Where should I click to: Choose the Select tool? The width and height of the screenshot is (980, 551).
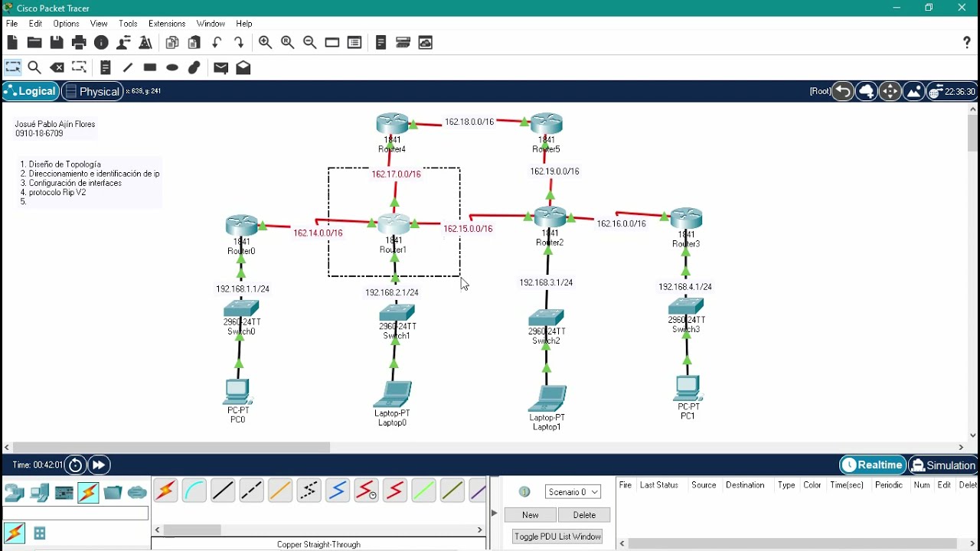pyautogui.click(x=13, y=67)
